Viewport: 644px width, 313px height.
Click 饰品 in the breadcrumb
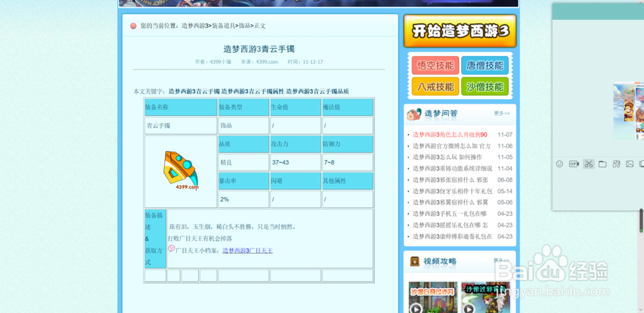click(245, 26)
